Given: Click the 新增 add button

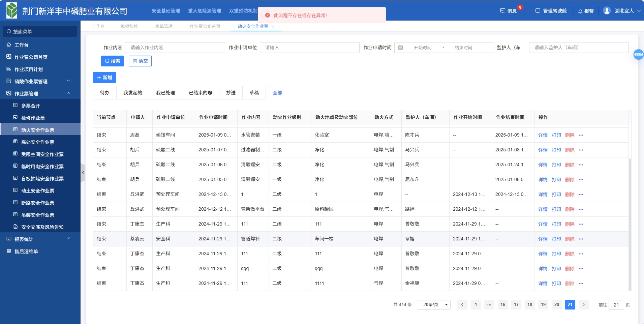Looking at the screenshot, I should (x=104, y=78).
